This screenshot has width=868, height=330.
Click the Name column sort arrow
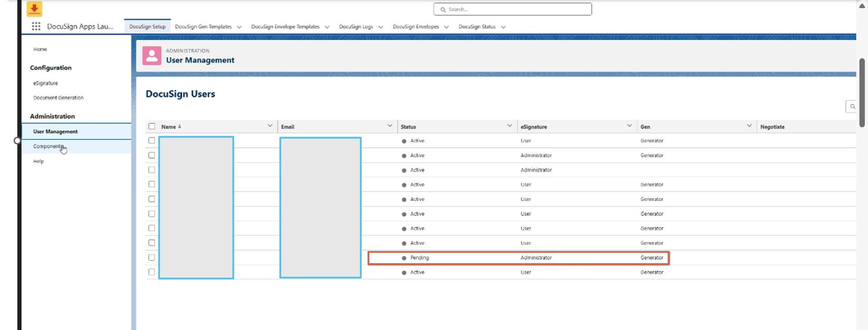[179, 126]
